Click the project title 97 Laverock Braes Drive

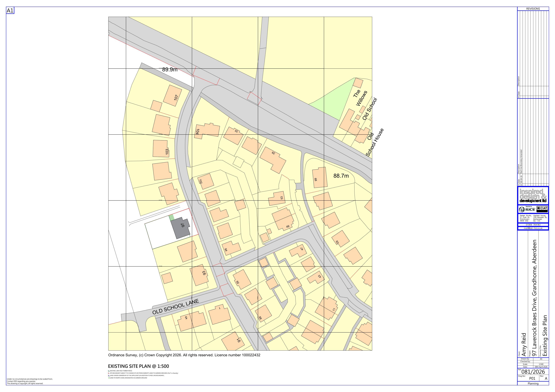pos(534,298)
